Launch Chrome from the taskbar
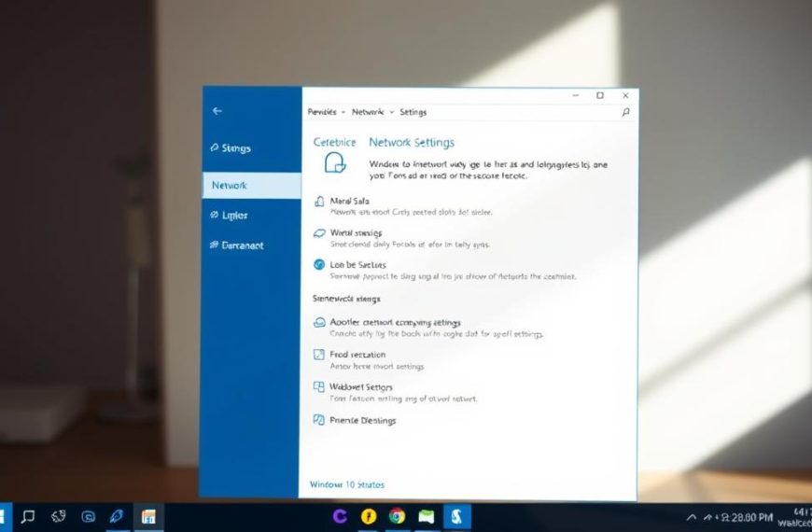The height and width of the screenshot is (532, 812). point(398,516)
